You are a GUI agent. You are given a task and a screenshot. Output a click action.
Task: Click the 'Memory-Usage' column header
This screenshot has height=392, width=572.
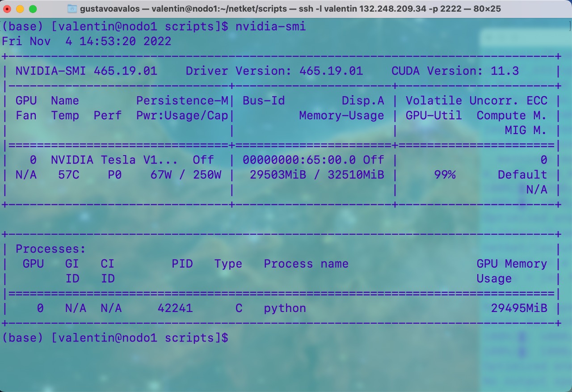pos(341,115)
